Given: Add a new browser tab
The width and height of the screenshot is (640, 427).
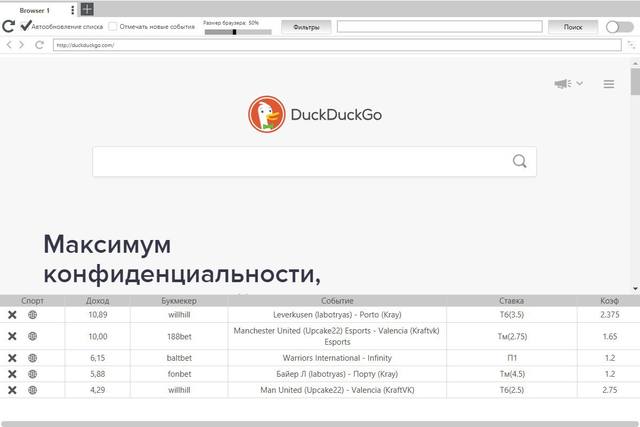Looking at the screenshot, I should (87, 9).
